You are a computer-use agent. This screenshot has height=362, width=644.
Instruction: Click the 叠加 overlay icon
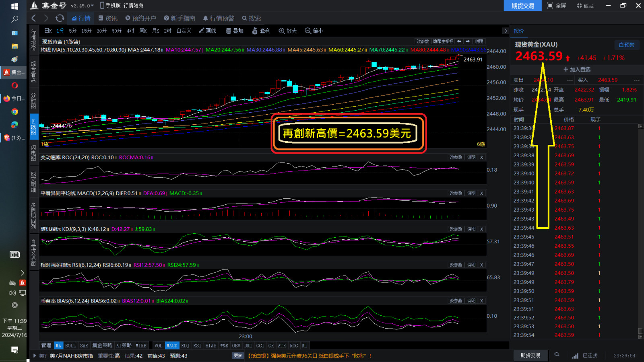234,31
